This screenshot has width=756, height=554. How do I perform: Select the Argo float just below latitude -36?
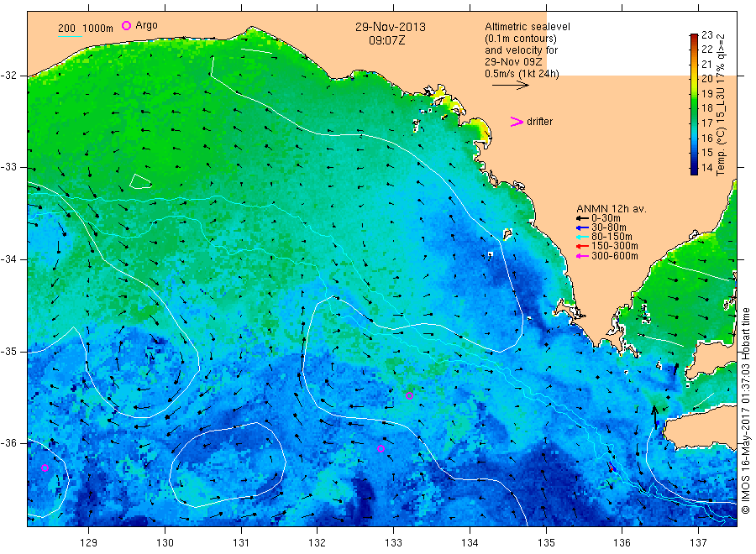[381, 448]
